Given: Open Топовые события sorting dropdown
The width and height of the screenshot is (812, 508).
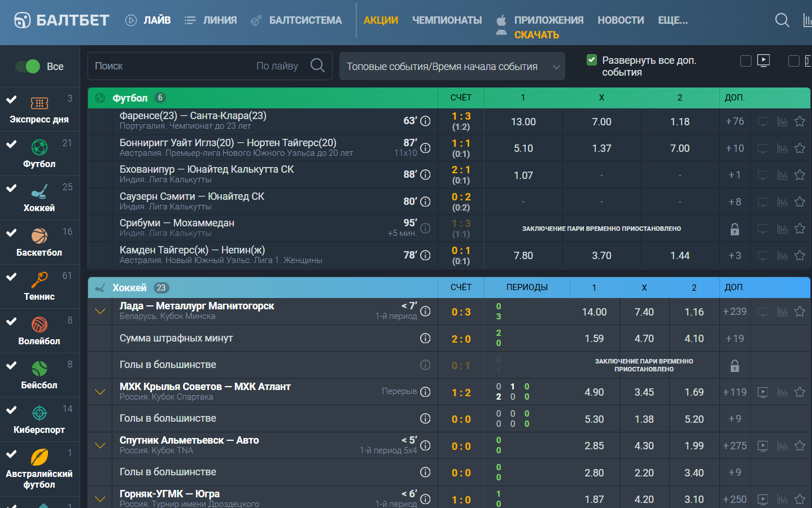Looking at the screenshot, I should (452, 66).
